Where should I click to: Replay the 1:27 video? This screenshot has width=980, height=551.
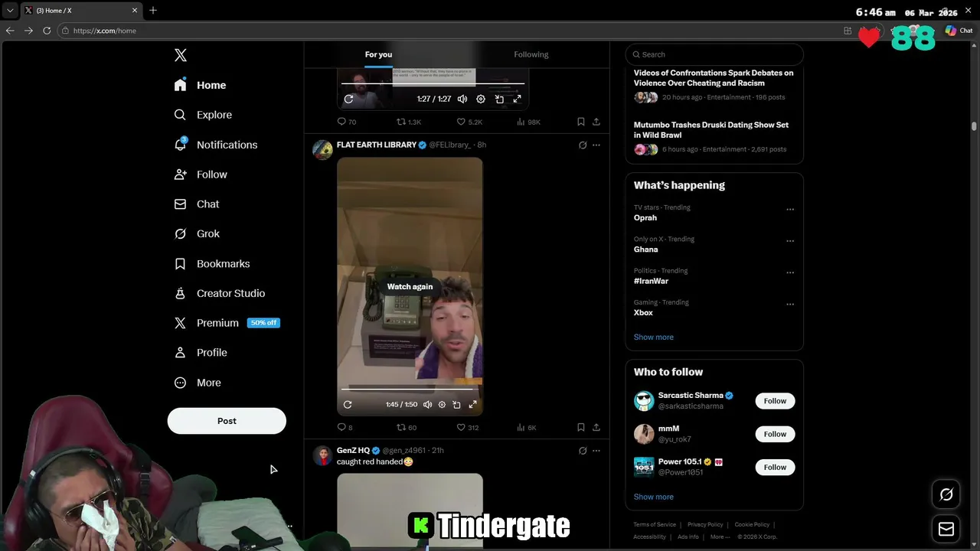[x=348, y=99]
